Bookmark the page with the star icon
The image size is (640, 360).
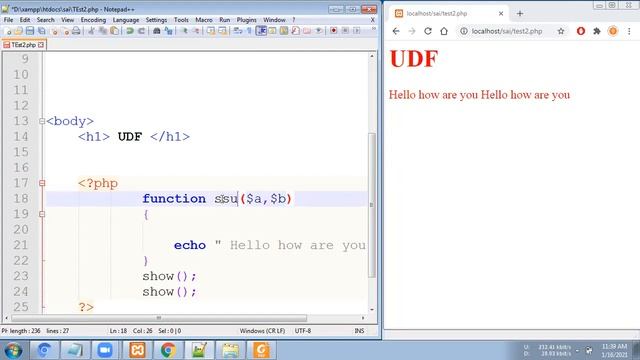[x=561, y=31]
